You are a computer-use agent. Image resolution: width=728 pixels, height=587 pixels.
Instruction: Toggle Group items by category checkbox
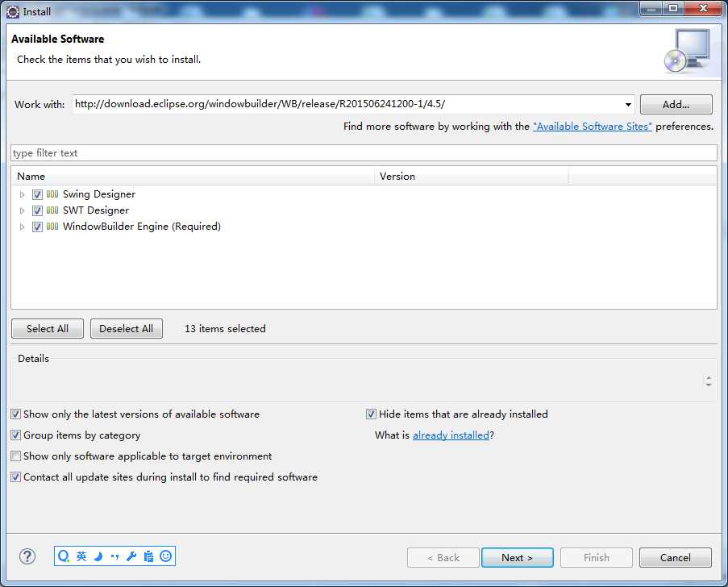coord(16,435)
